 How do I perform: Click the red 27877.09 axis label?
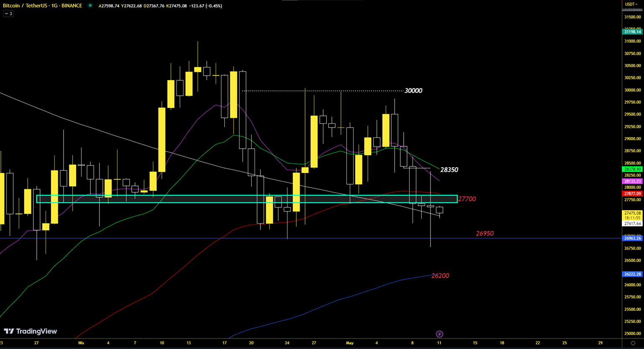tap(632, 194)
